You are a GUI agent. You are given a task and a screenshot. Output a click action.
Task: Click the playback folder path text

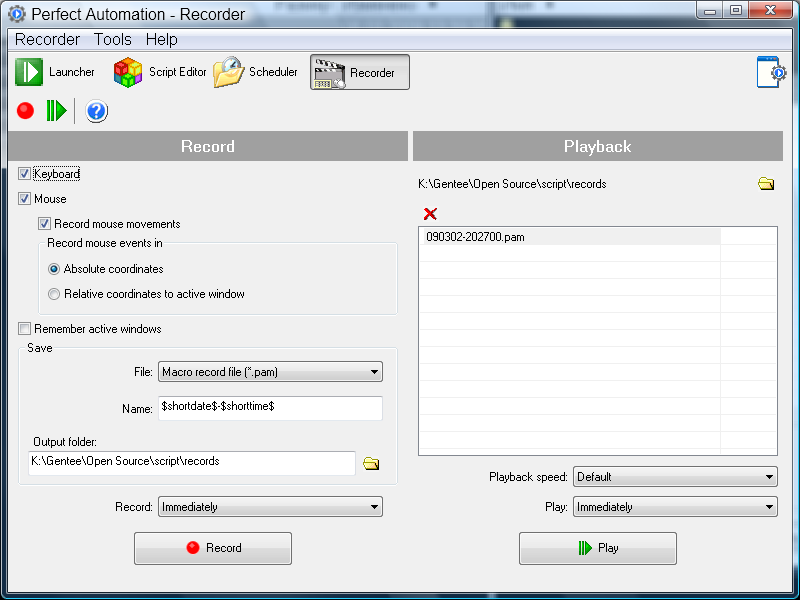512,184
